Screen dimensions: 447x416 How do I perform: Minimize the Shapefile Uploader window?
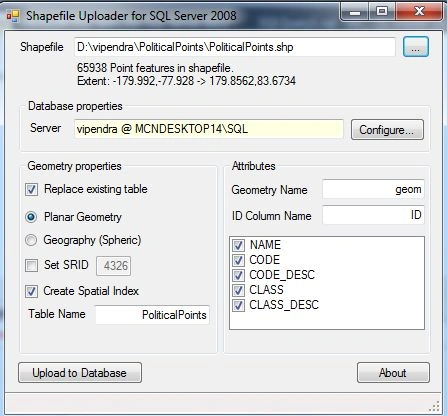pos(355,13)
